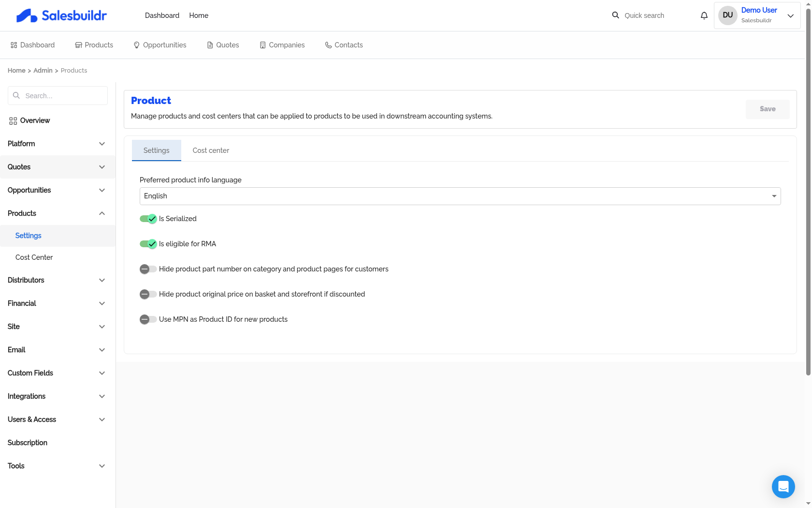Screen dimensions: 812x508
Task: Switch to the Cost center tab
Action: coord(211,150)
